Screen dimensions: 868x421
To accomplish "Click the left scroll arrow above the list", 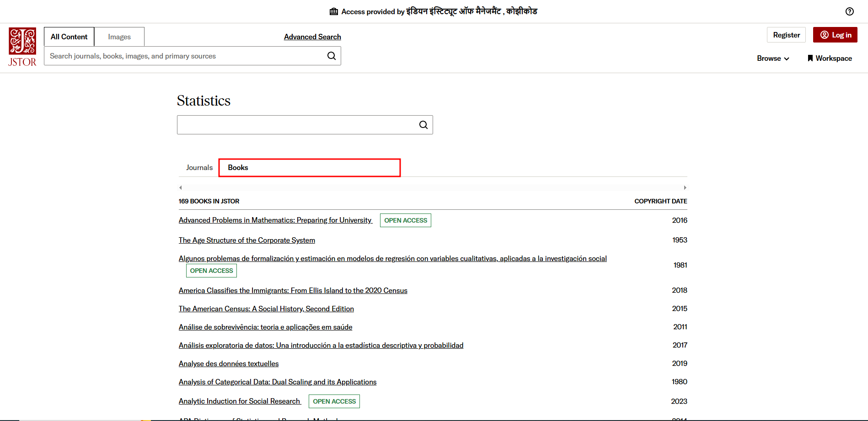I will (181, 187).
